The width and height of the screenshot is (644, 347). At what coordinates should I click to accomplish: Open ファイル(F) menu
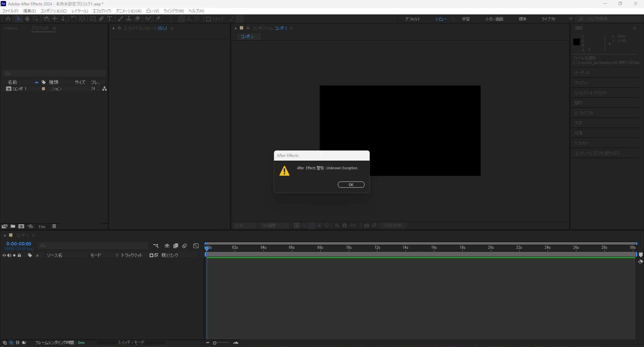tap(10, 11)
